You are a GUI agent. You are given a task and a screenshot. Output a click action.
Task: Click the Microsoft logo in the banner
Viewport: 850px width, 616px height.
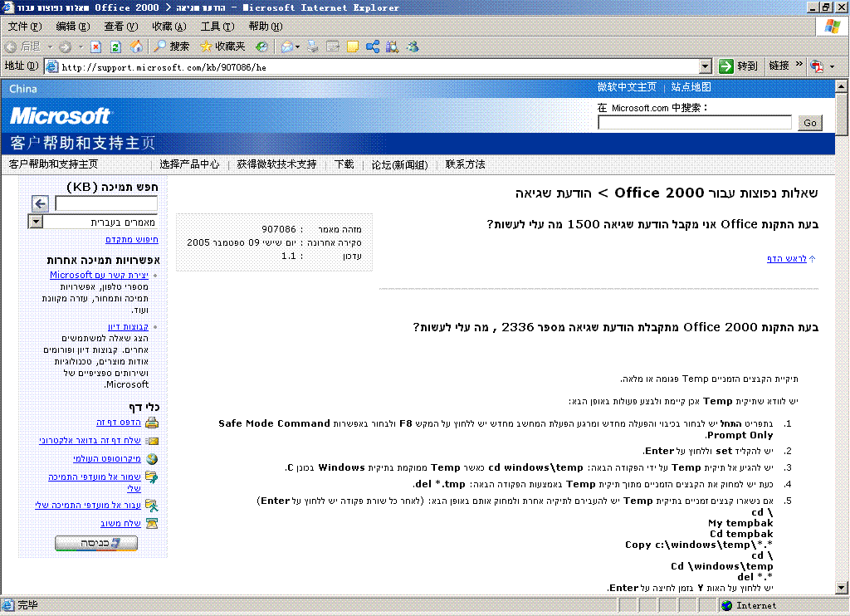pyautogui.click(x=60, y=115)
